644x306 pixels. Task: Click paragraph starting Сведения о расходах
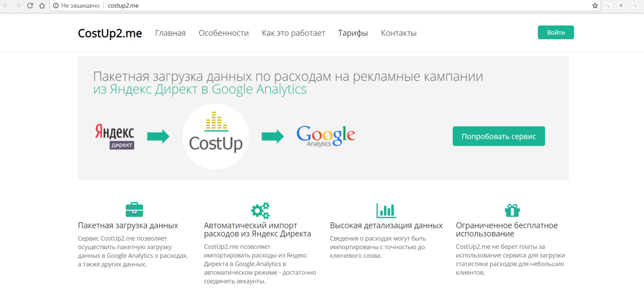pyautogui.click(x=378, y=247)
